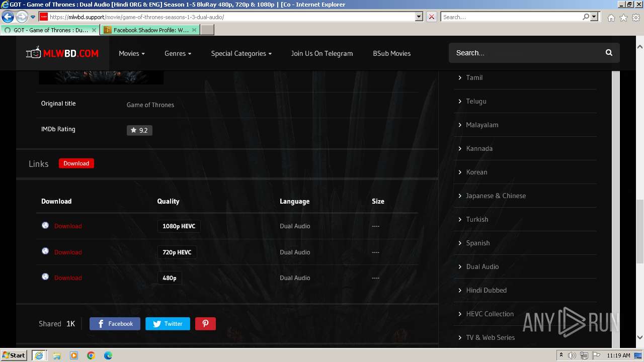The height and width of the screenshot is (362, 644).
Task: Open the search provider dropdown arrow
Action: 594,17
